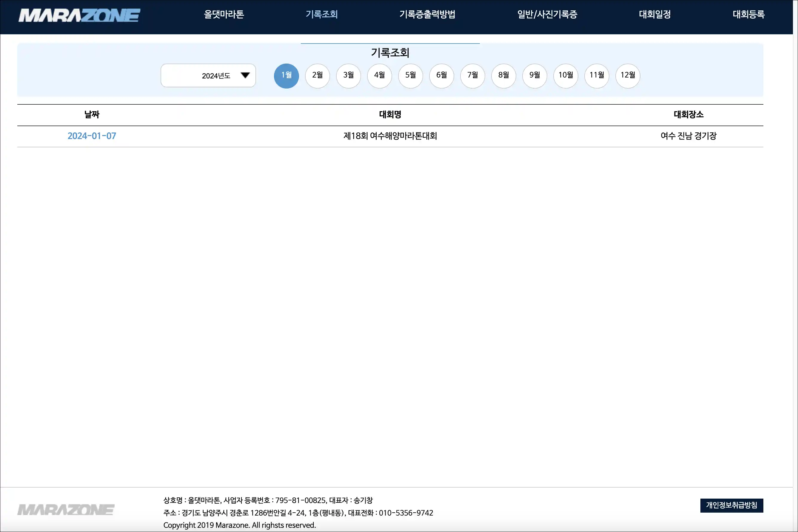The image size is (798, 532).
Task: Click the 제18회 여수해양마라톤대회 row
Action: pos(390,136)
